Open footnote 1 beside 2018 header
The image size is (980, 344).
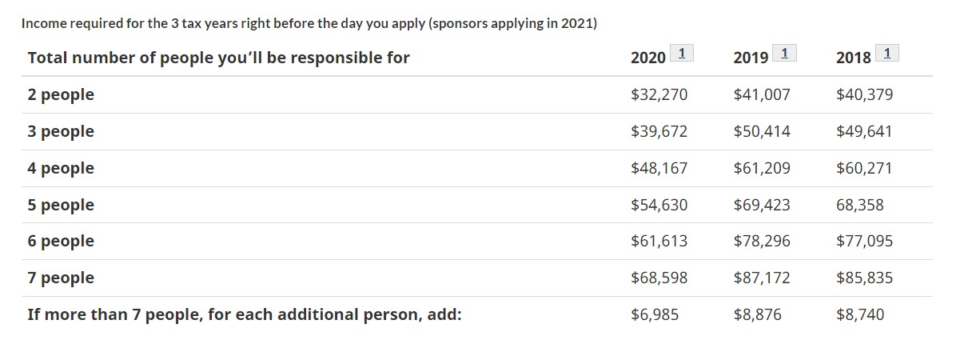click(887, 54)
